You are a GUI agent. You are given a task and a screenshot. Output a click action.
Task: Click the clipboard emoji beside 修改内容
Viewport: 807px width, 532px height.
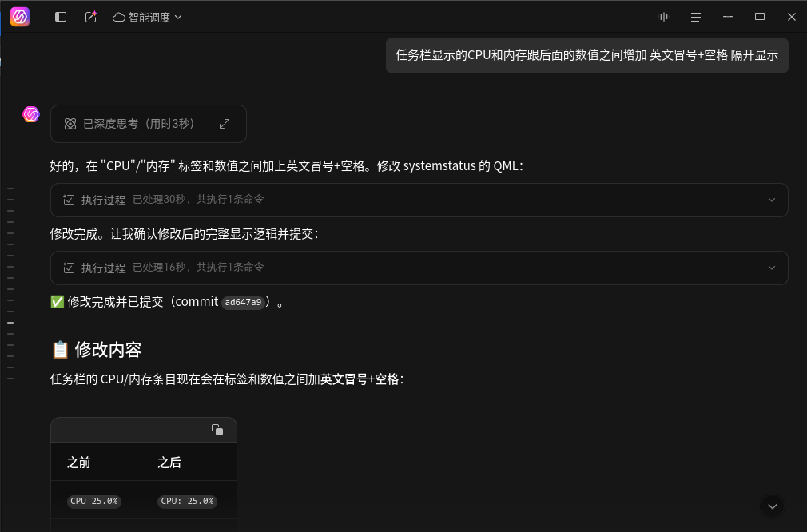point(60,350)
